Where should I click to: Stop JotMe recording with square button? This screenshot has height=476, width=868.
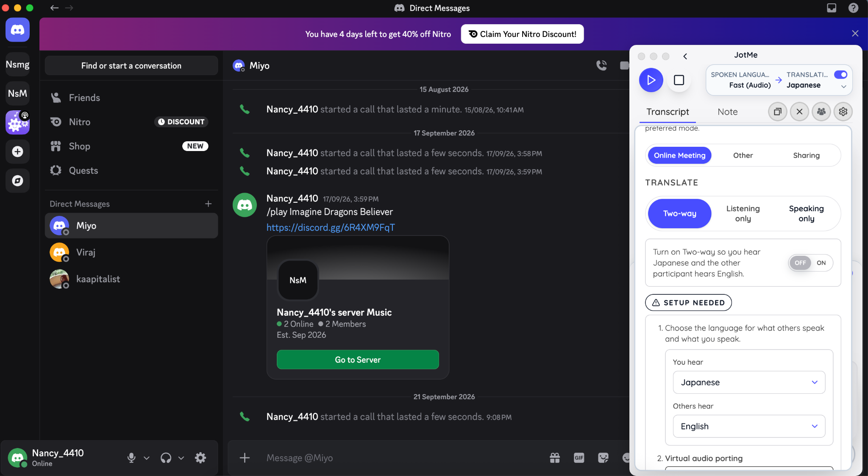[679, 80]
